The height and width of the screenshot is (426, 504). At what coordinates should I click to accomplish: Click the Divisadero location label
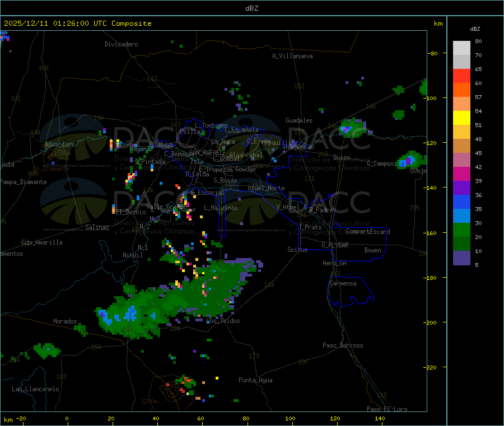[121, 44]
